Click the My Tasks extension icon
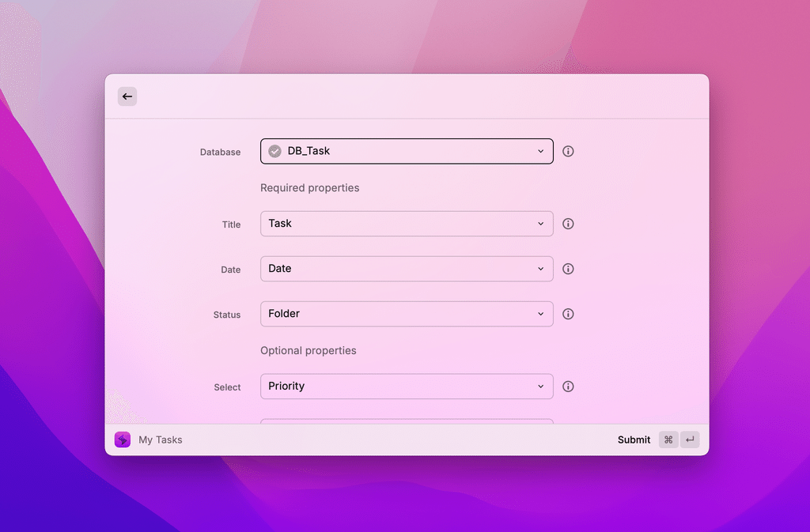 click(x=123, y=440)
